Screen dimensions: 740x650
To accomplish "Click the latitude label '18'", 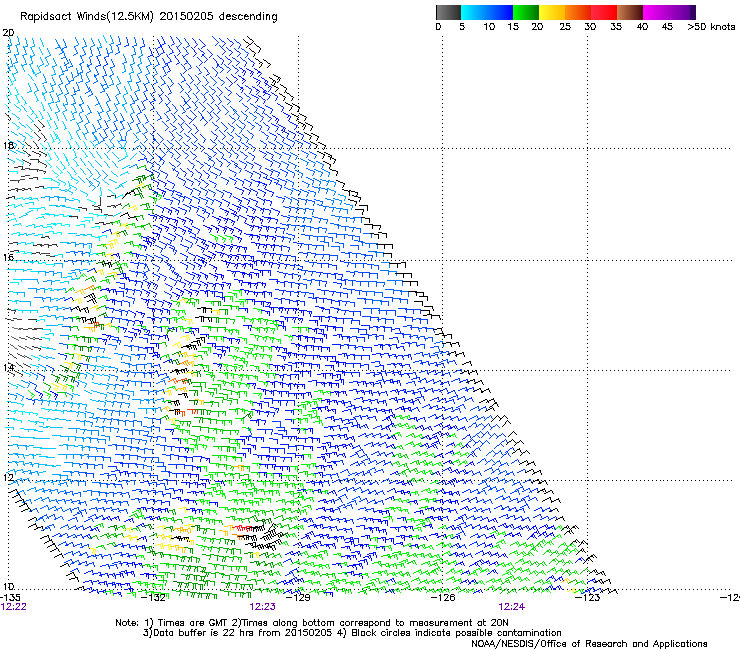I will 8,145.
